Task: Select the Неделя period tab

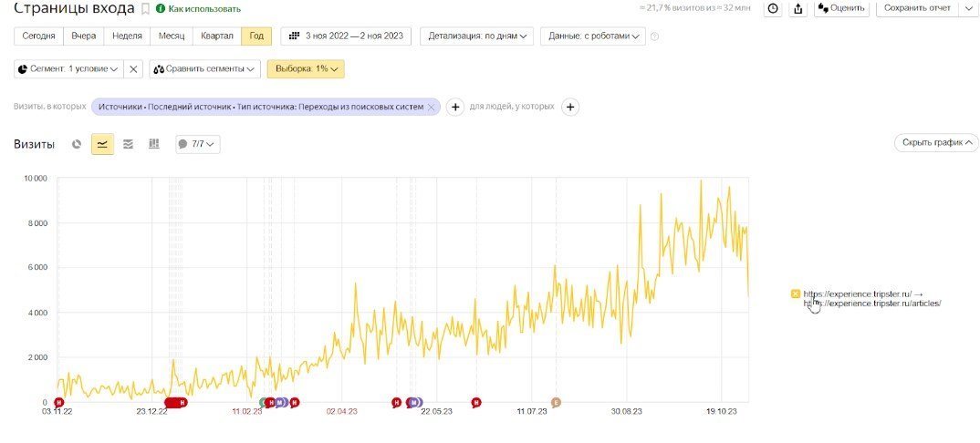Action: click(x=125, y=36)
